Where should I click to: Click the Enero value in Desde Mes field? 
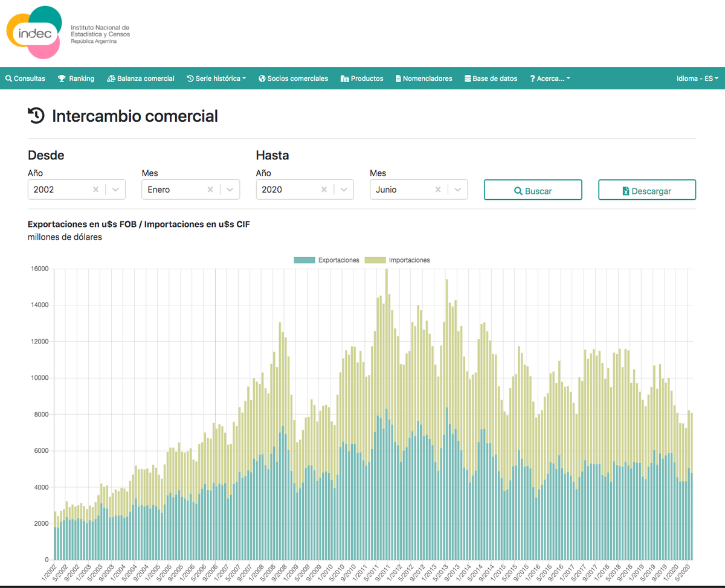coord(159,190)
